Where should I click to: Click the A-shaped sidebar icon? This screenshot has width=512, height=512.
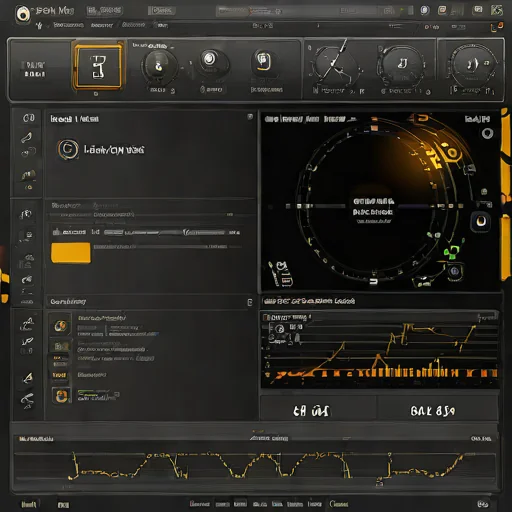point(28,378)
